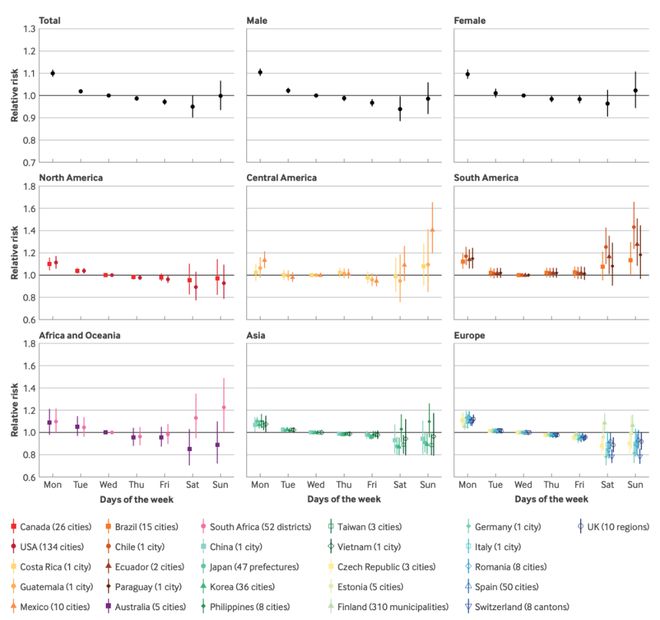Click the "USA (134 cities)" legend text
Viewport: 660px width, 620px height.
coord(52,546)
